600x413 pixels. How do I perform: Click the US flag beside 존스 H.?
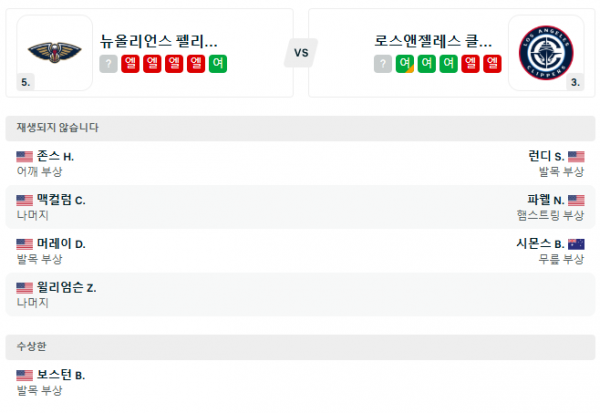click(25, 157)
